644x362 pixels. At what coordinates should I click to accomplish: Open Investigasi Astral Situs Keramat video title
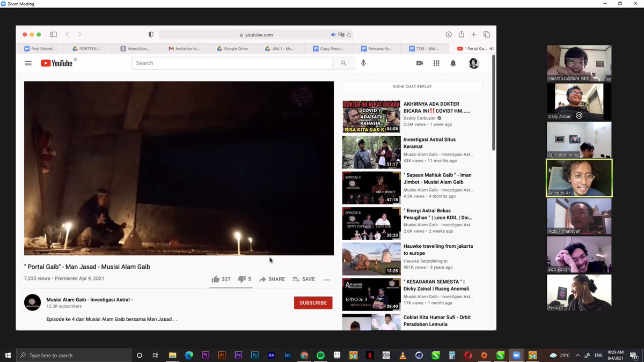430,143
